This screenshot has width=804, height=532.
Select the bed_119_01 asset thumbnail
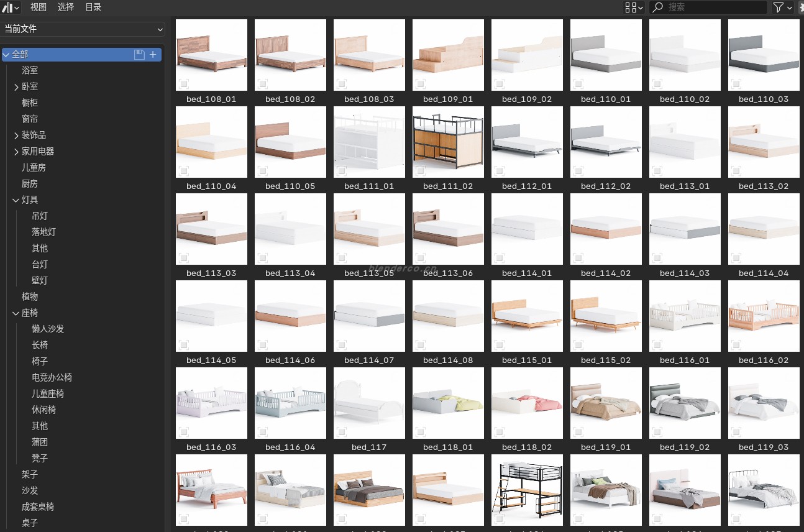(606, 403)
